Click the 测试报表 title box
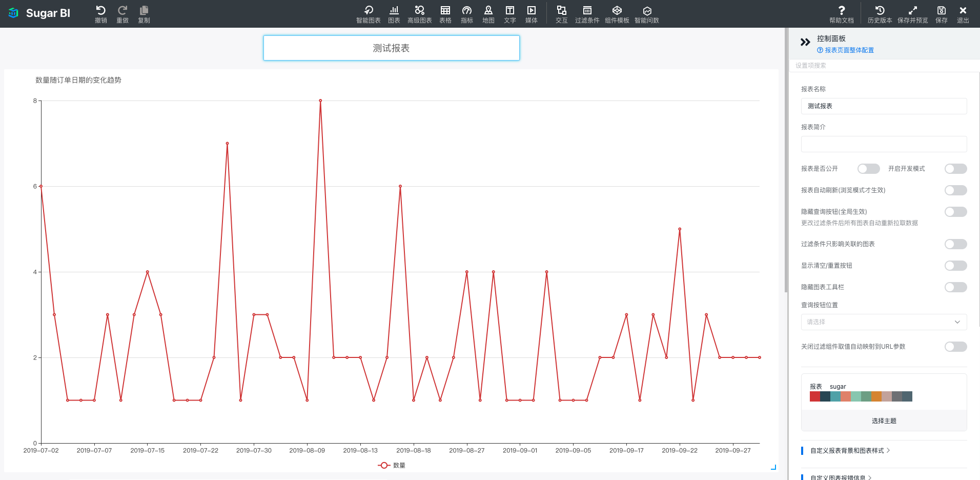 pos(392,48)
